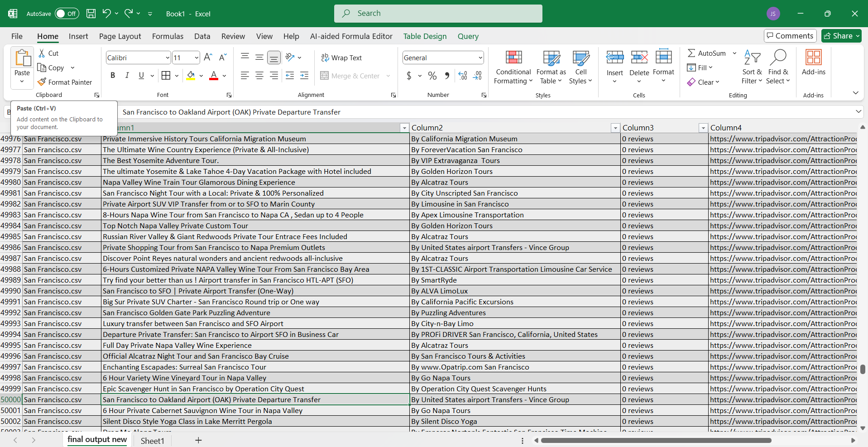Viewport: 868px width, 447px height.
Task: Switch to Sheet1 worksheet tab
Action: [x=152, y=441]
